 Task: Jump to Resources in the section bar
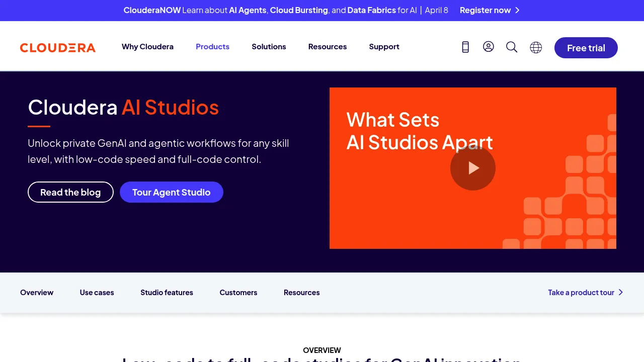302,293
